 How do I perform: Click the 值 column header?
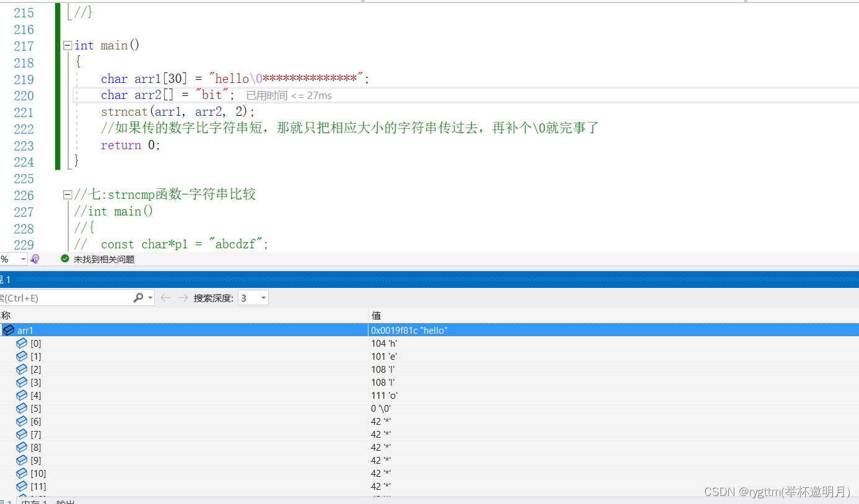pyautogui.click(x=376, y=316)
